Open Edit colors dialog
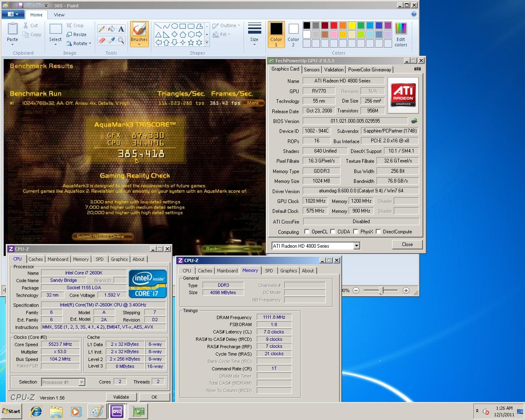 (401, 34)
